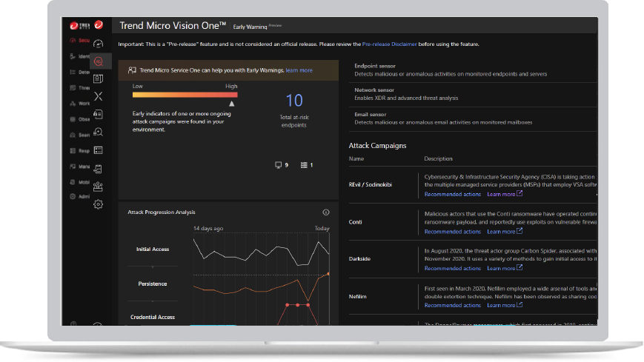Open the mobile device icon in sidebar
The height and width of the screenshot is (362, 644).
[98, 169]
